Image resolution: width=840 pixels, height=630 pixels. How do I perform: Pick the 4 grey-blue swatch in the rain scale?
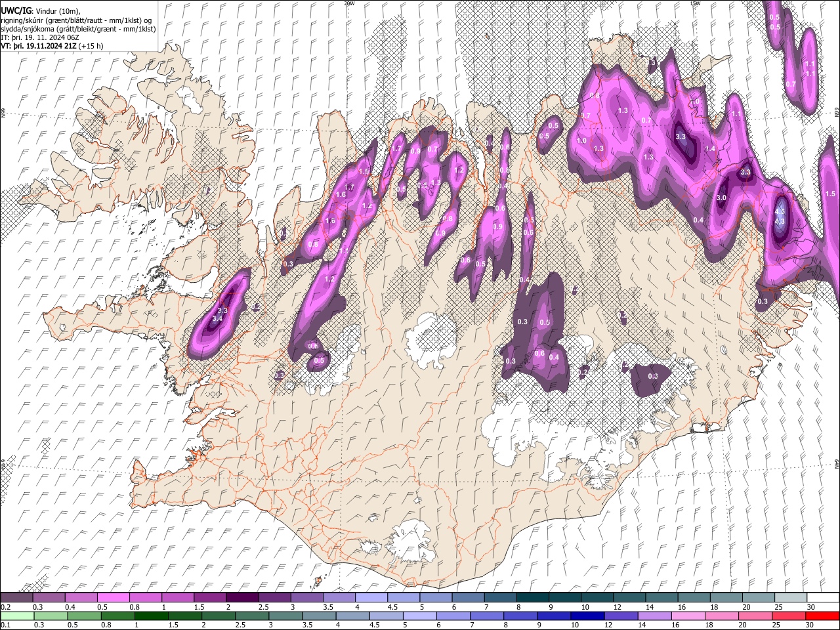pos(352,616)
